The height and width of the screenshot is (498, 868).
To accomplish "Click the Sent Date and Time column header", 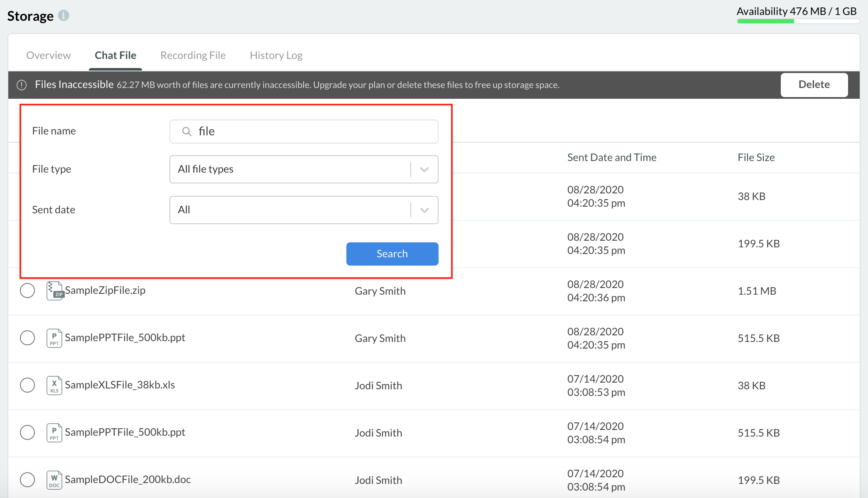I will pyautogui.click(x=612, y=158).
